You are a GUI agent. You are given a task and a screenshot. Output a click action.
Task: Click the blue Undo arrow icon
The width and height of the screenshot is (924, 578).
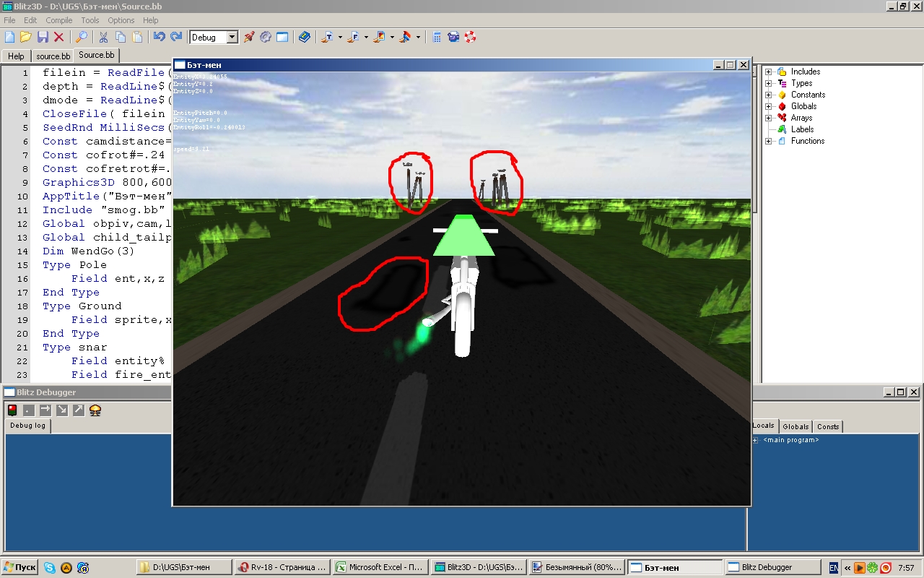159,37
